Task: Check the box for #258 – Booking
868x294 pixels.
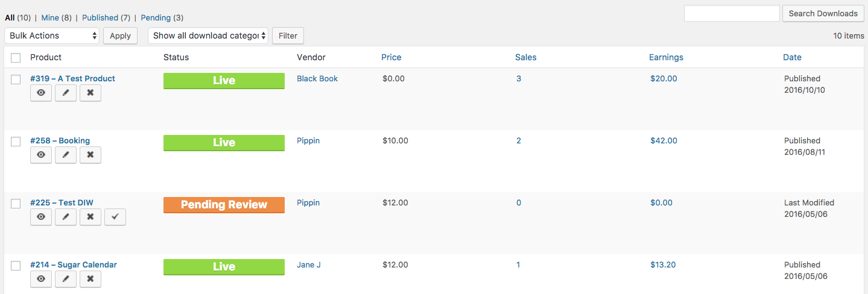Action: pyautogui.click(x=16, y=141)
